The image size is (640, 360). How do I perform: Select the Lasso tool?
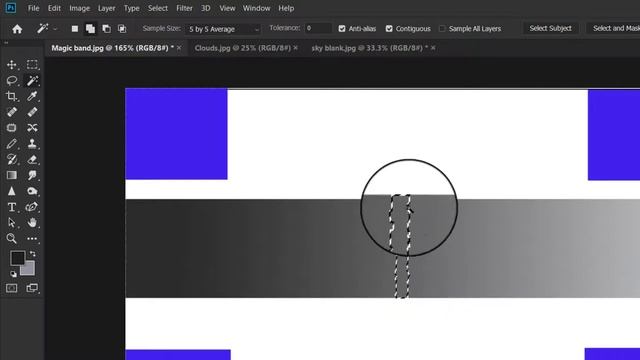click(x=11, y=80)
